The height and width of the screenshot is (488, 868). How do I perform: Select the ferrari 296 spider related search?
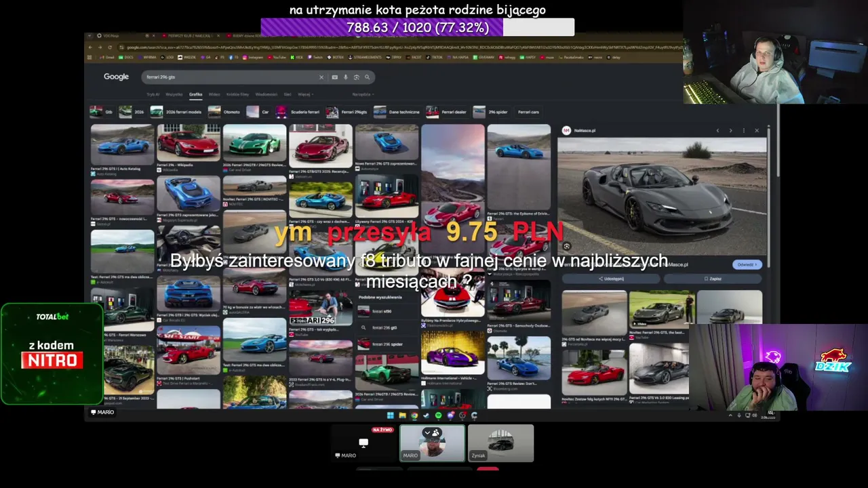point(387,344)
